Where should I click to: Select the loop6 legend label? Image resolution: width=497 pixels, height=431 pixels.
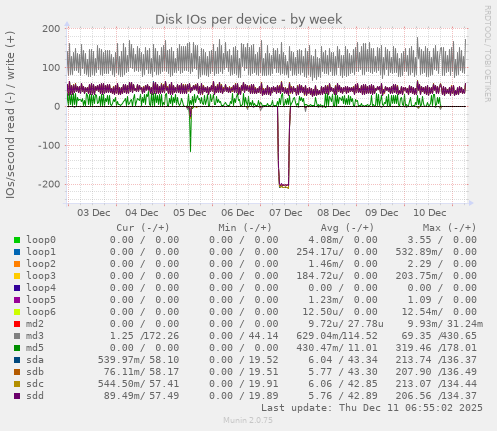coord(41,312)
